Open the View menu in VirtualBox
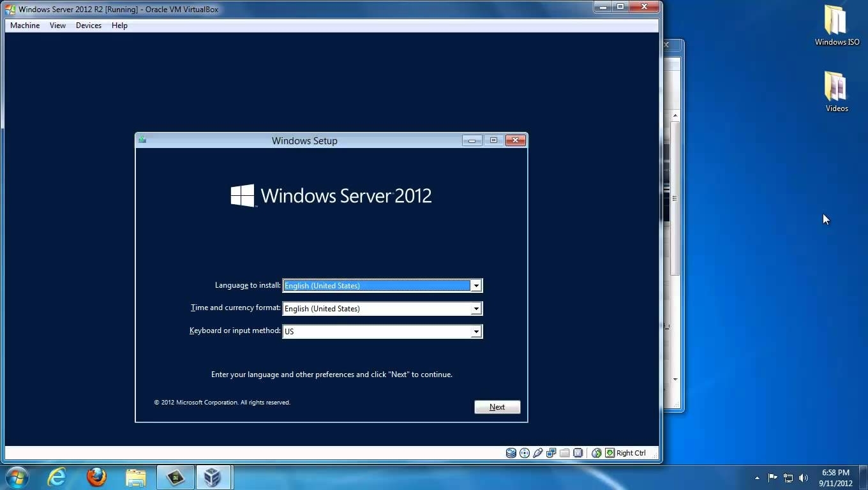Image resolution: width=868 pixels, height=490 pixels. pos(57,26)
